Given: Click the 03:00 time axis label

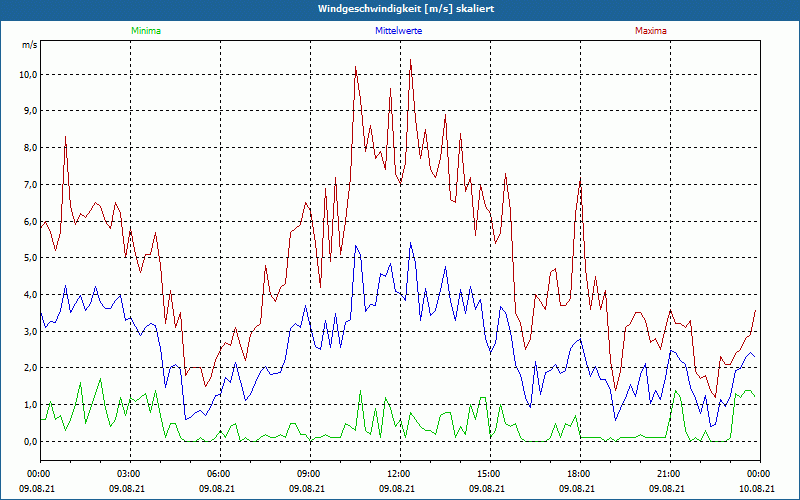Looking at the screenshot, I should [x=130, y=474].
